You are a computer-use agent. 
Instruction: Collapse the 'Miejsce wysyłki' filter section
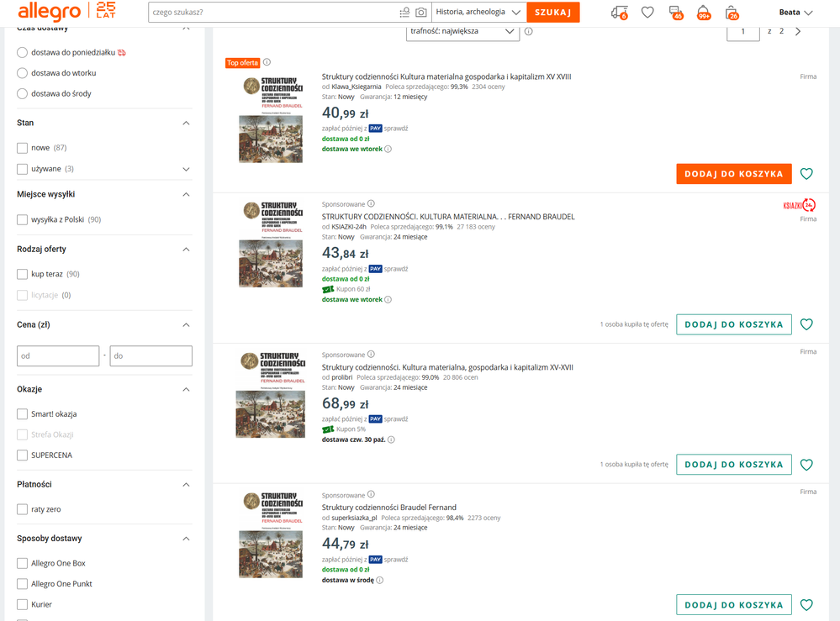[186, 195]
